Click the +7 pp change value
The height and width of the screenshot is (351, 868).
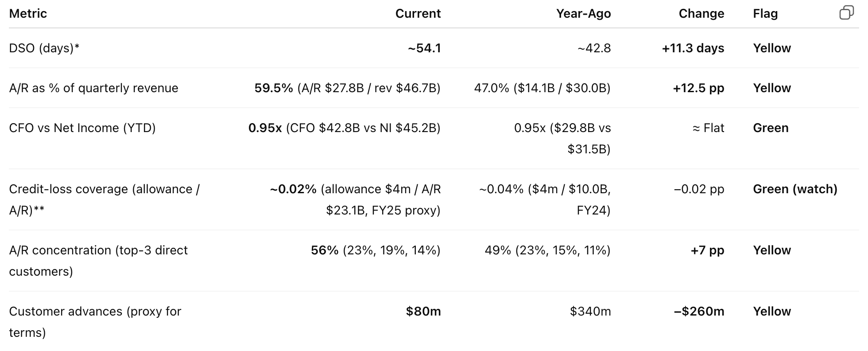point(707,250)
